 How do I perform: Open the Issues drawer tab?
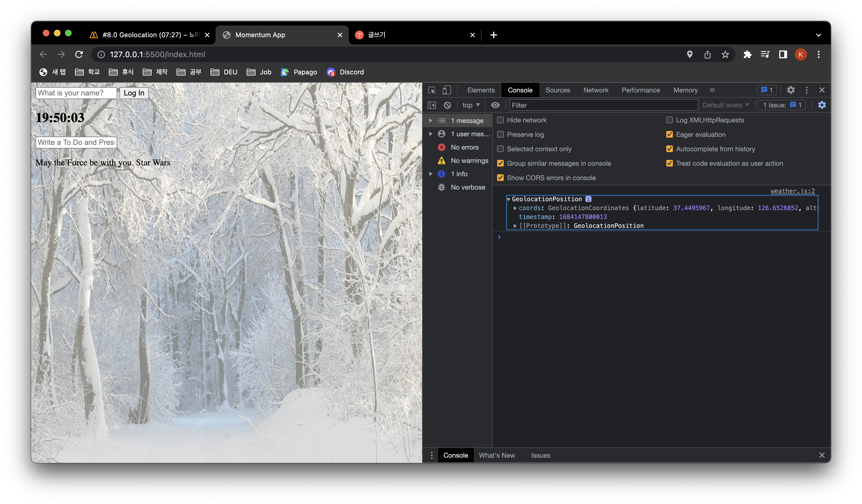point(540,455)
